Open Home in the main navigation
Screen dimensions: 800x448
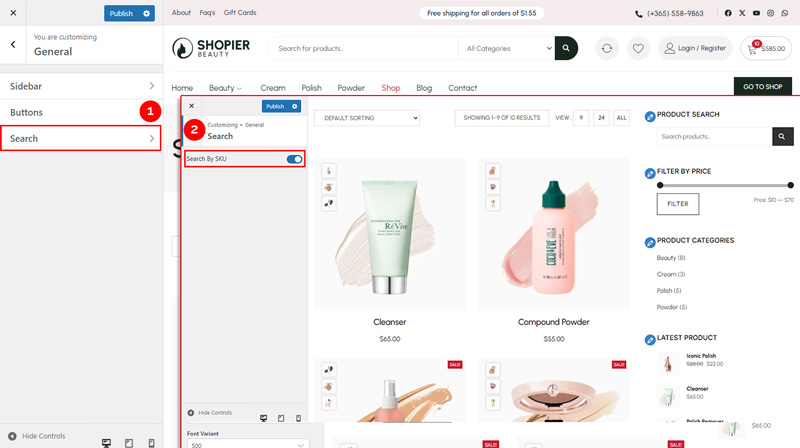(x=182, y=88)
